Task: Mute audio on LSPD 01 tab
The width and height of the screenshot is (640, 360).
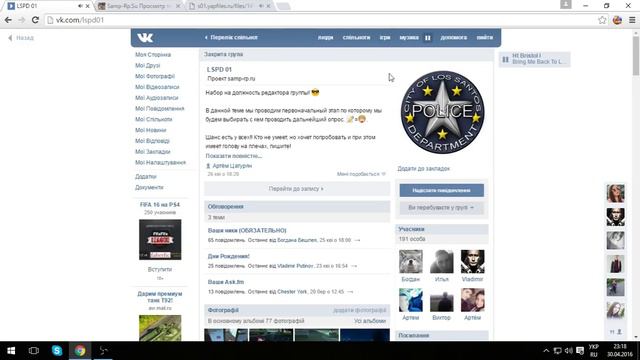Action: coord(80,6)
